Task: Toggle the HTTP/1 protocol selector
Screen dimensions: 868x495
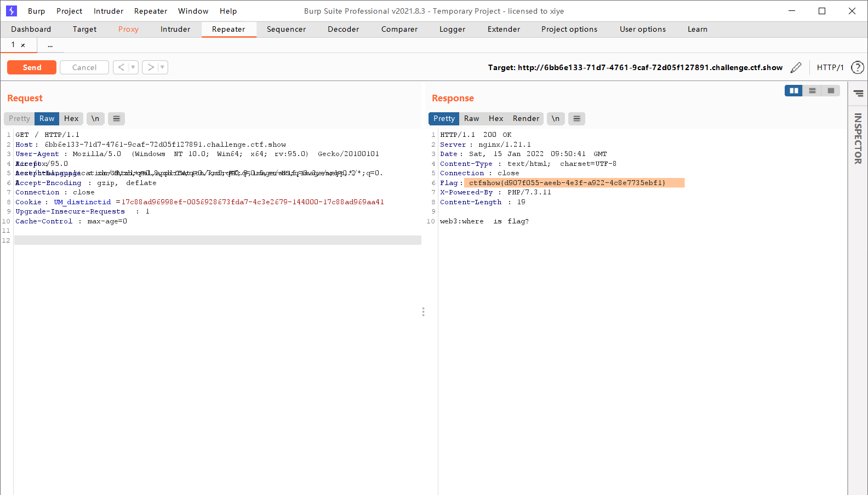Action: (830, 67)
